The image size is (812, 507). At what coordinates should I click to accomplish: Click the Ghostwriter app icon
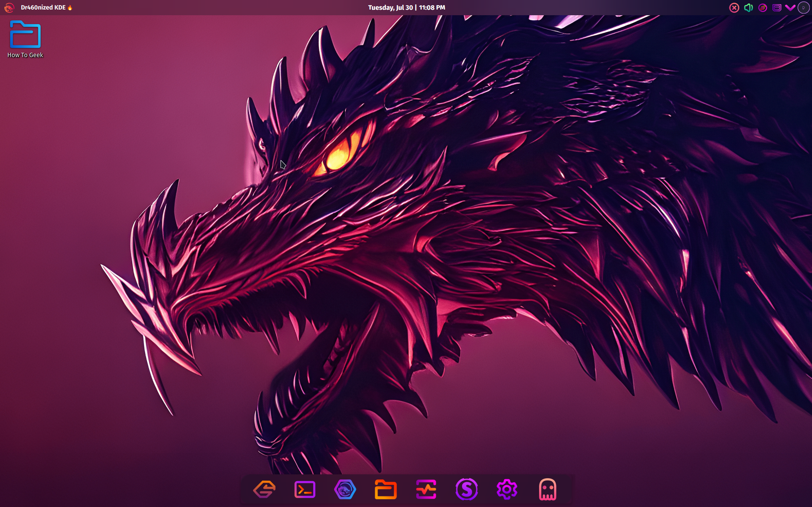pyautogui.click(x=547, y=490)
